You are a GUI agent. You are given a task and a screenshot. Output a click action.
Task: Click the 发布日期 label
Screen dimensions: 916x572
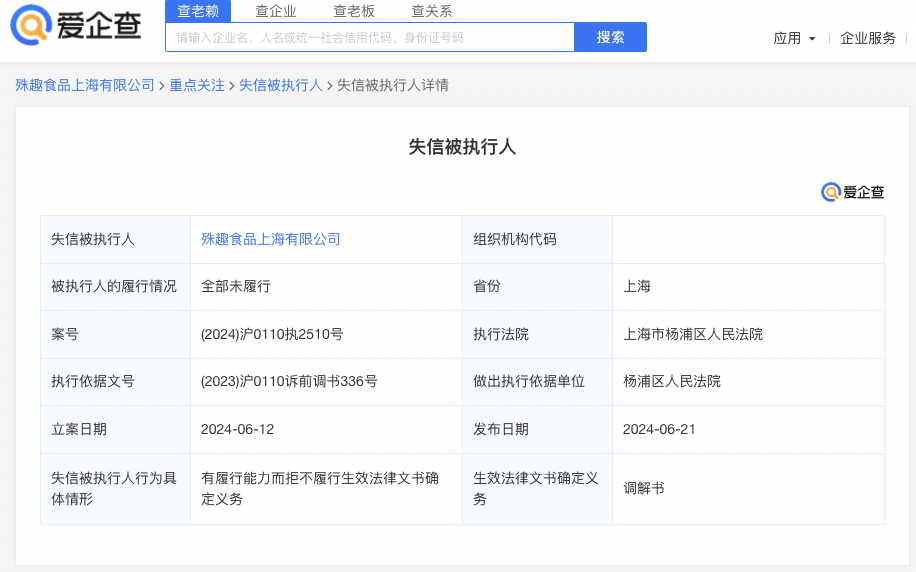tap(501, 429)
